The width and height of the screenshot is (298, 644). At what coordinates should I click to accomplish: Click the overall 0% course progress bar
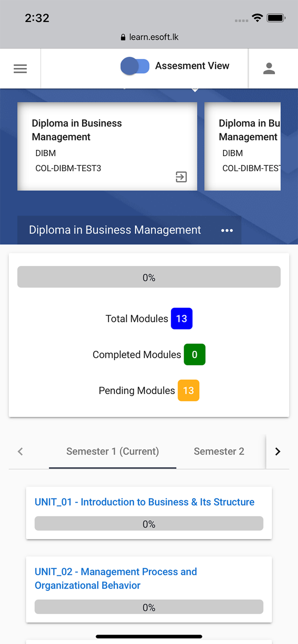[x=149, y=277]
